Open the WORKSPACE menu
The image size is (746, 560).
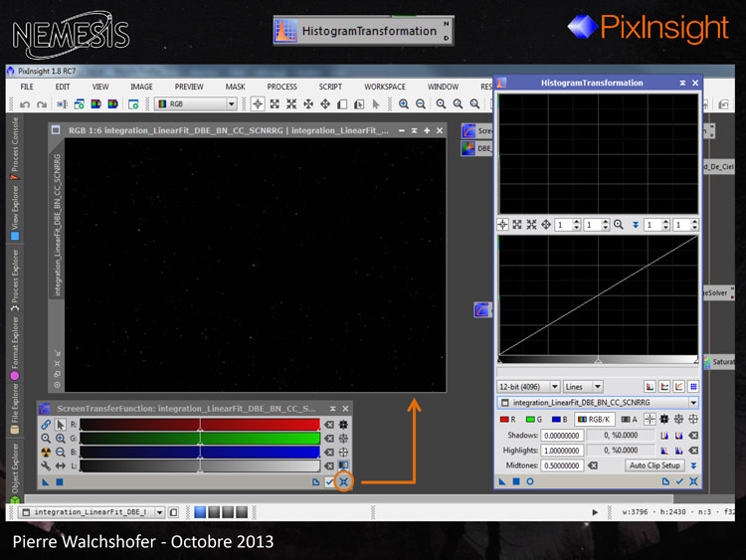(x=384, y=87)
